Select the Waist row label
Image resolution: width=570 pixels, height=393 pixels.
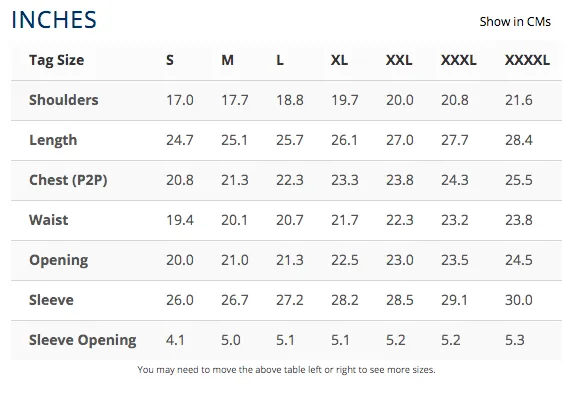click(x=49, y=220)
